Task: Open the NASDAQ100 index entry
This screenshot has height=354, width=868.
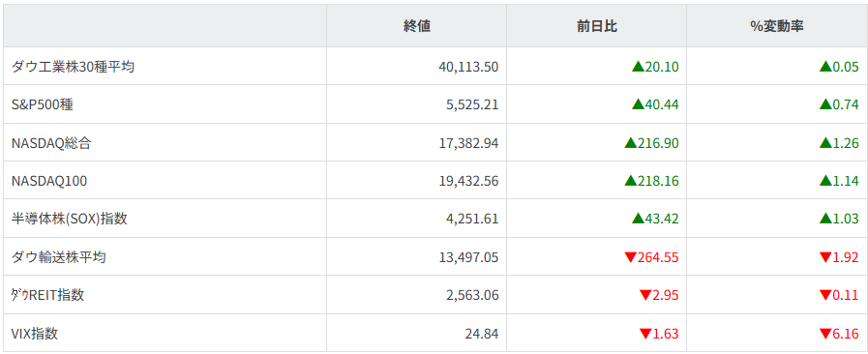Action: coord(48,181)
